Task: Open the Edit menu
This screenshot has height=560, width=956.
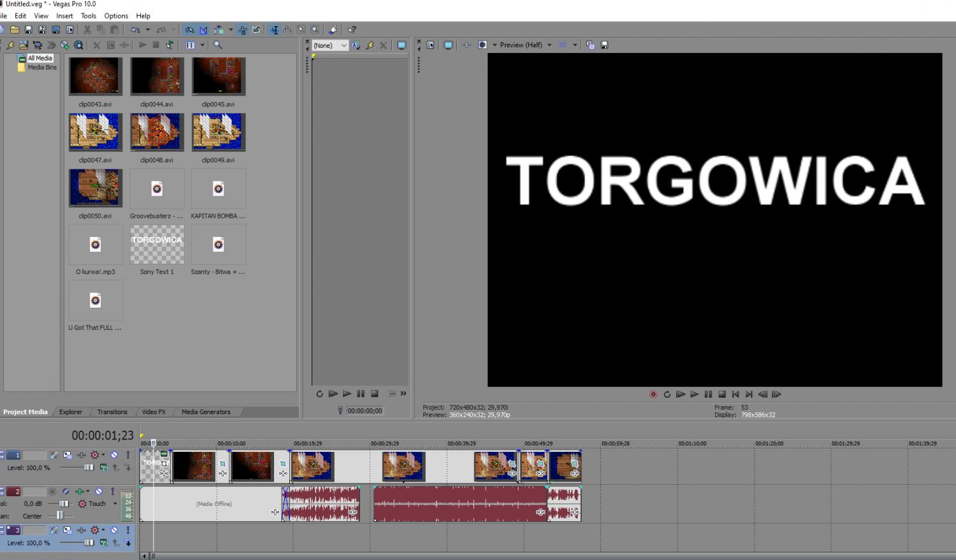Action: pyautogui.click(x=20, y=16)
